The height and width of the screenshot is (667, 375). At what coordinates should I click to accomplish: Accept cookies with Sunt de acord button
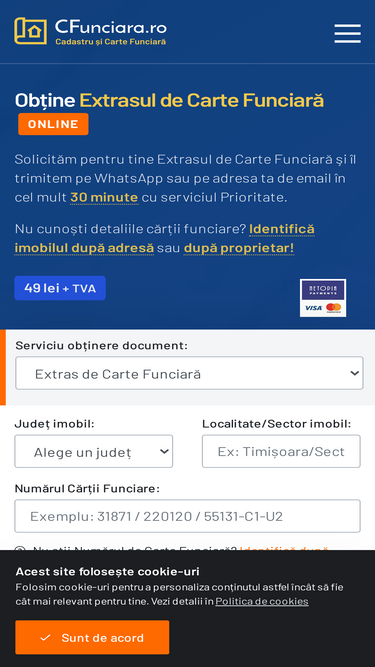[x=92, y=637]
